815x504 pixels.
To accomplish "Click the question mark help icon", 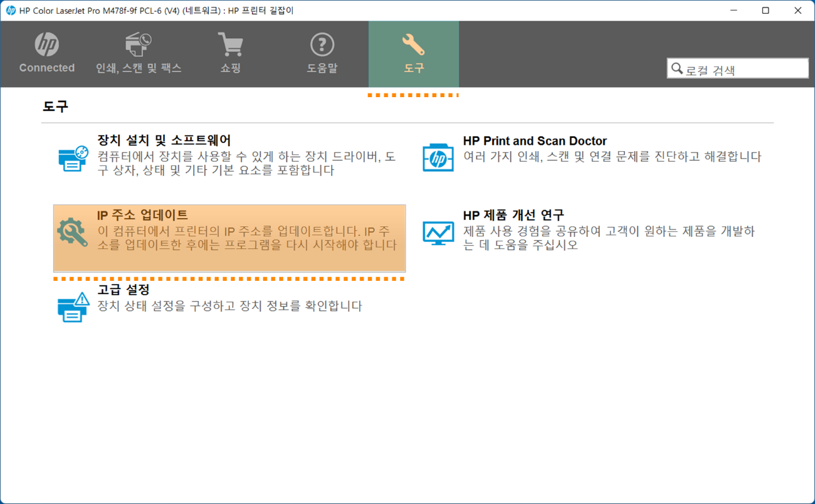I will (322, 45).
